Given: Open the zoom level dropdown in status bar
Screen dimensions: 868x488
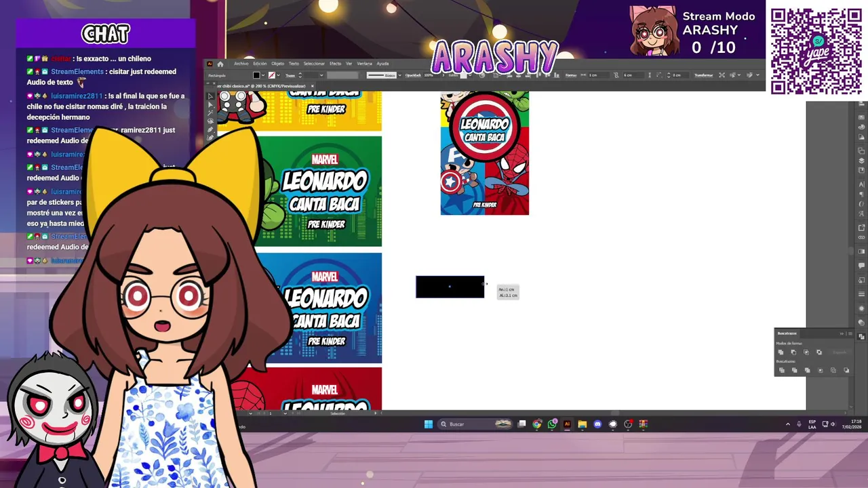Looking at the screenshot, I should (250, 413).
